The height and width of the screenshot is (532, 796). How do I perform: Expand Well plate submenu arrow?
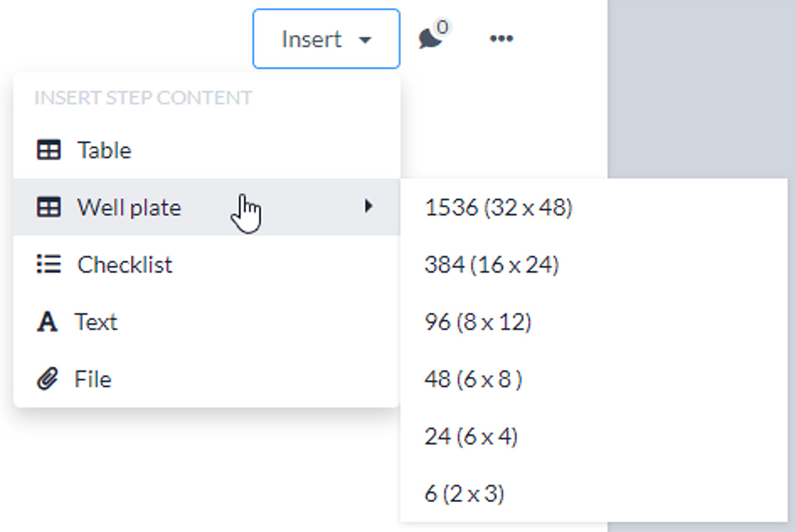(x=369, y=206)
